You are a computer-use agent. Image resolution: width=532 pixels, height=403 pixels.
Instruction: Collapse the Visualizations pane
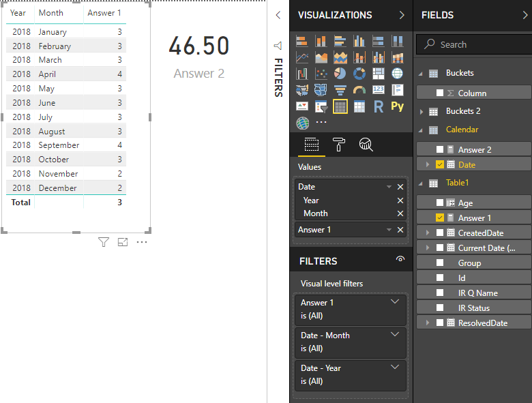point(402,15)
